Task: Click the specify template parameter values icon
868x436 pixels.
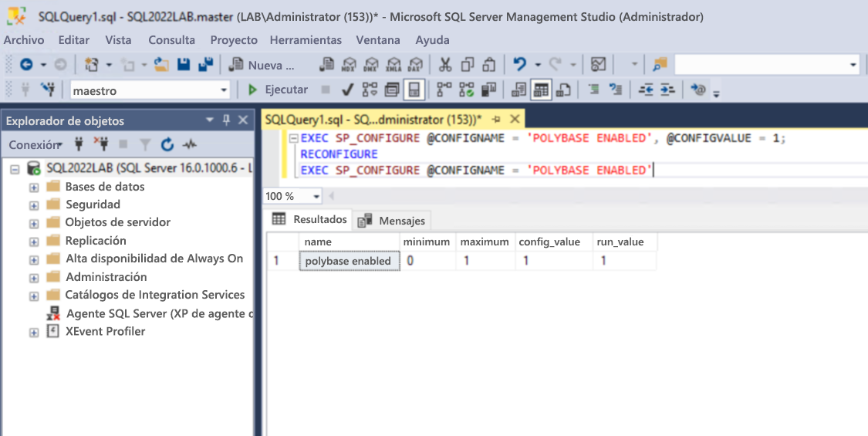Action: click(698, 90)
